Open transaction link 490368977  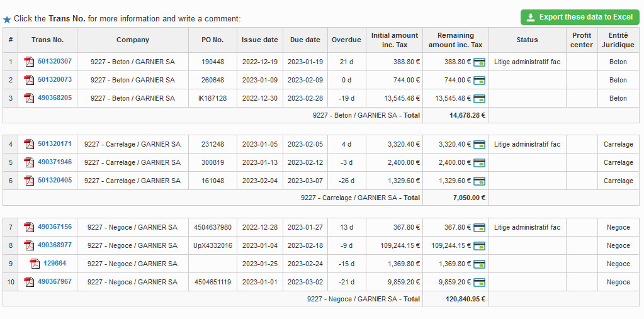pyautogui.click(x=55, y=245)
